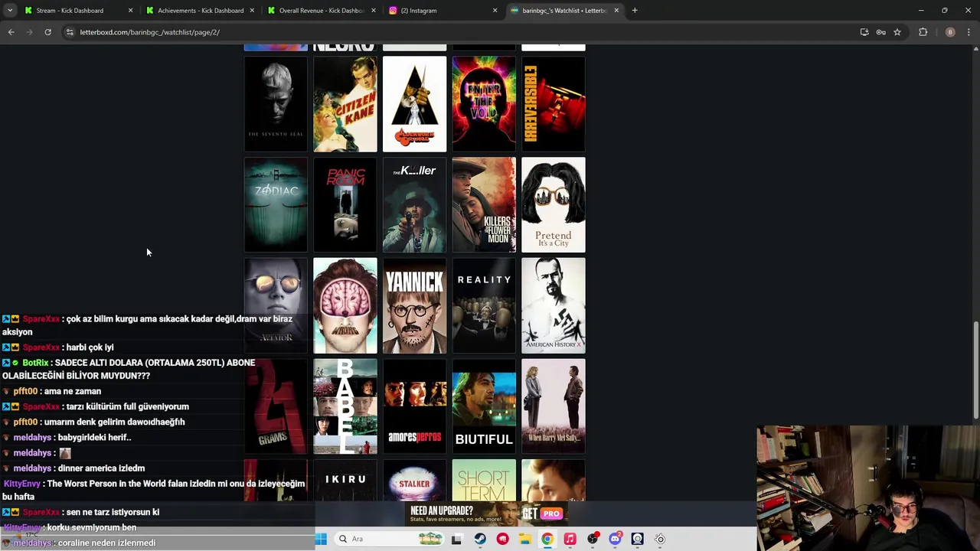Click the page vertical scrollbar thumb
This screenshot has height=551, width=980.
[975, 370]
